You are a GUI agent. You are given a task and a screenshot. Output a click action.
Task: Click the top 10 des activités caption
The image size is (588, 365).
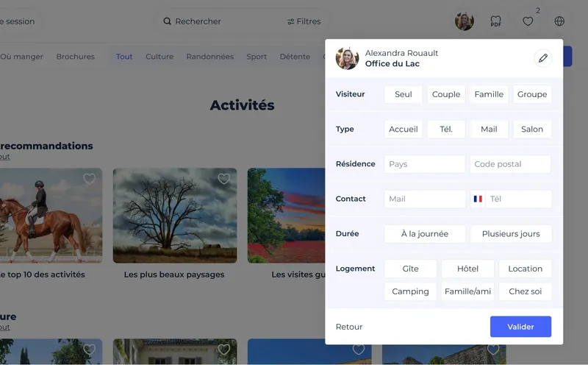43,274
